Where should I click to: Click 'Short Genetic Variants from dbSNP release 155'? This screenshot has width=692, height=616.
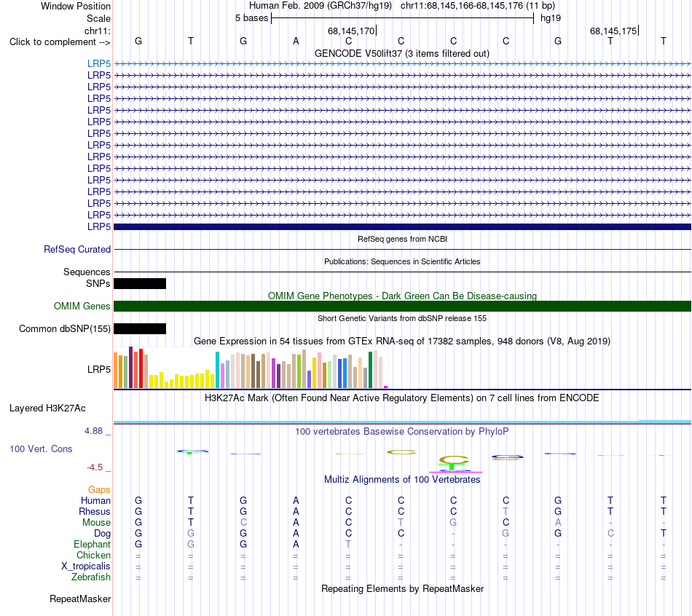[x=402, y=318]
